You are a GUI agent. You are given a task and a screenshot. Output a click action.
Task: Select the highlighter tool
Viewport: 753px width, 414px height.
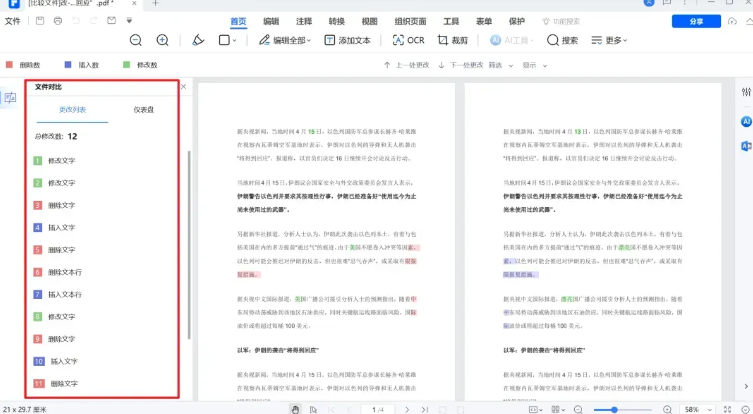(198, 40)
